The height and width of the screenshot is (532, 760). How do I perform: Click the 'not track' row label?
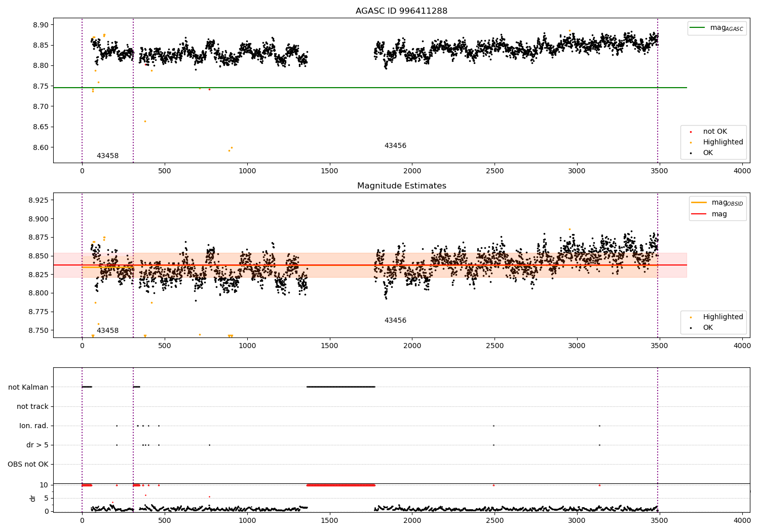(32, 407)
